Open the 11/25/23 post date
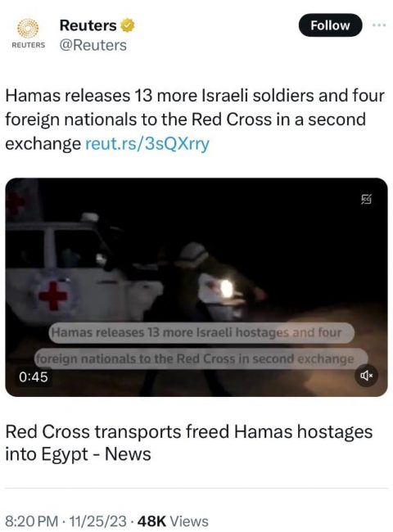Screen dimensions: 393x532 [x=97, y=521]
